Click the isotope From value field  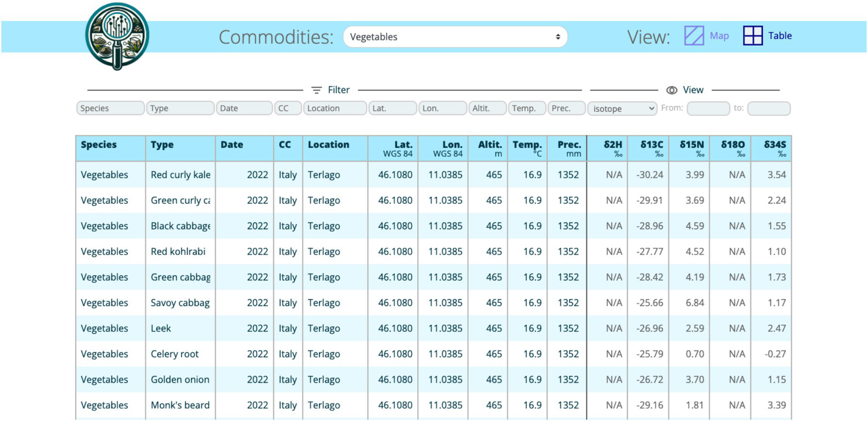tap(708, 108)
